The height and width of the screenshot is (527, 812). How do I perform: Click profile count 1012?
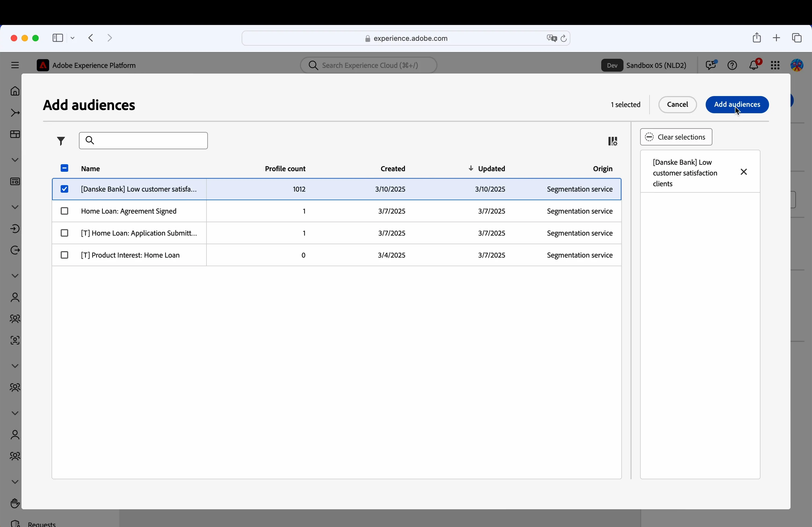tap(299, 189)
